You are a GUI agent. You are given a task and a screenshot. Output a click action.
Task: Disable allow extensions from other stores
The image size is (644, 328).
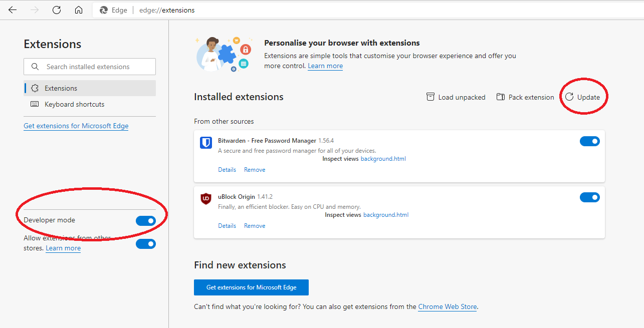point(146,244)
